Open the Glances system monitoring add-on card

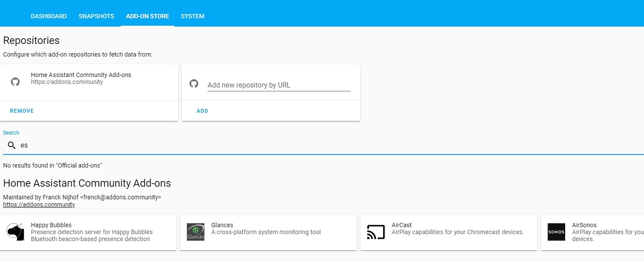(x=268, y=232)
